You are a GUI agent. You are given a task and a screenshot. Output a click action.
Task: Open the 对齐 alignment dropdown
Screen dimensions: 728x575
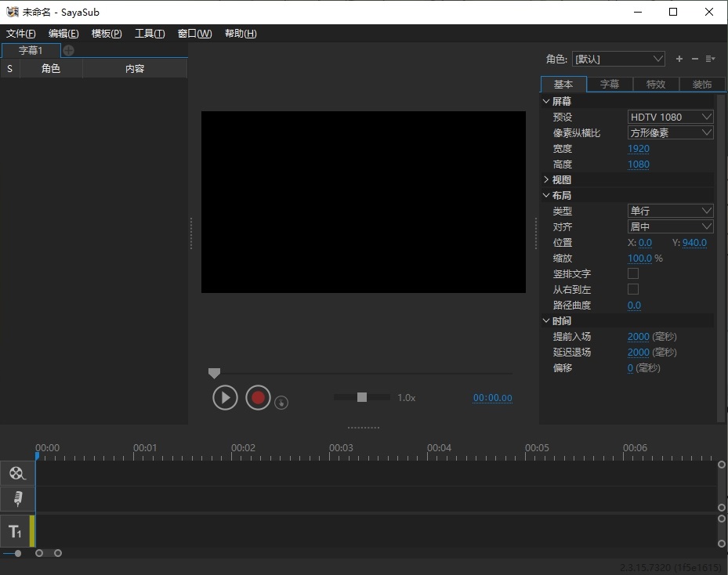coord(670,227)
